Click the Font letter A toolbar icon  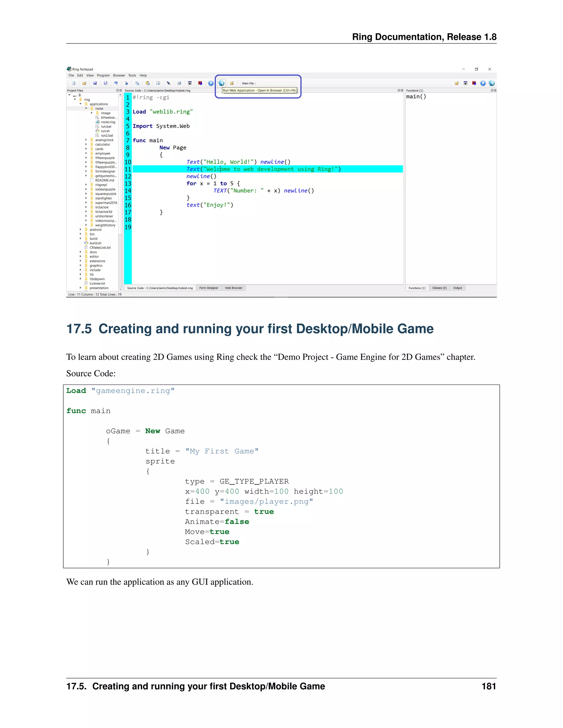[158, 83]
